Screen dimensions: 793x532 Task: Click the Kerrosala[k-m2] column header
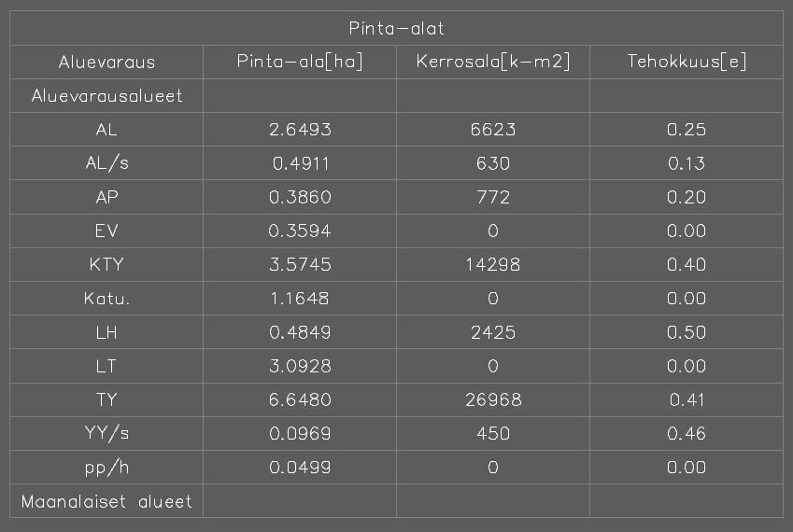coord(493,62)
